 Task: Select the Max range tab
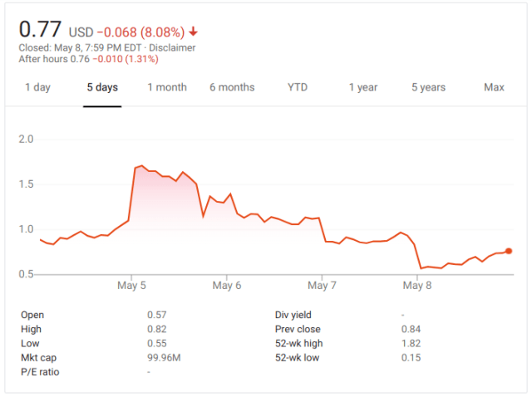tap(494, 87)
